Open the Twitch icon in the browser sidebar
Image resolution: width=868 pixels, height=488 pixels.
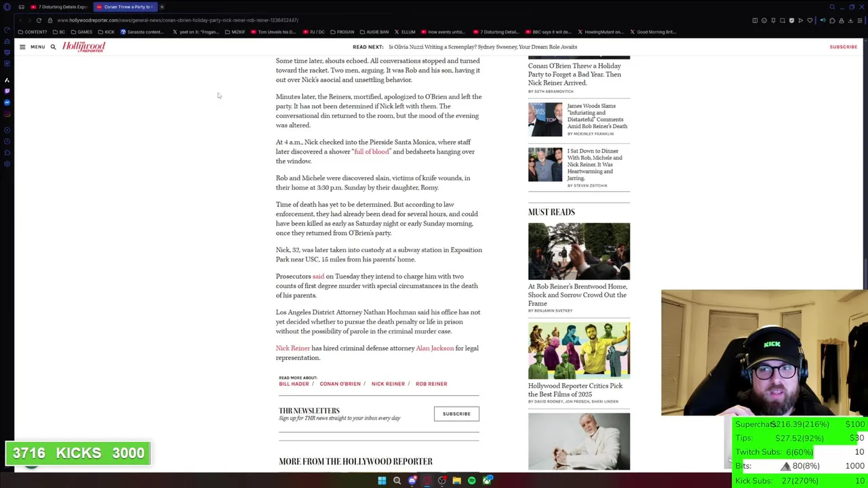click(7, 91)
